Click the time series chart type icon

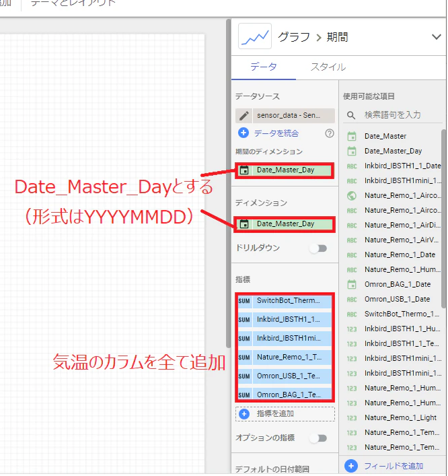click(x=255, y=36)
